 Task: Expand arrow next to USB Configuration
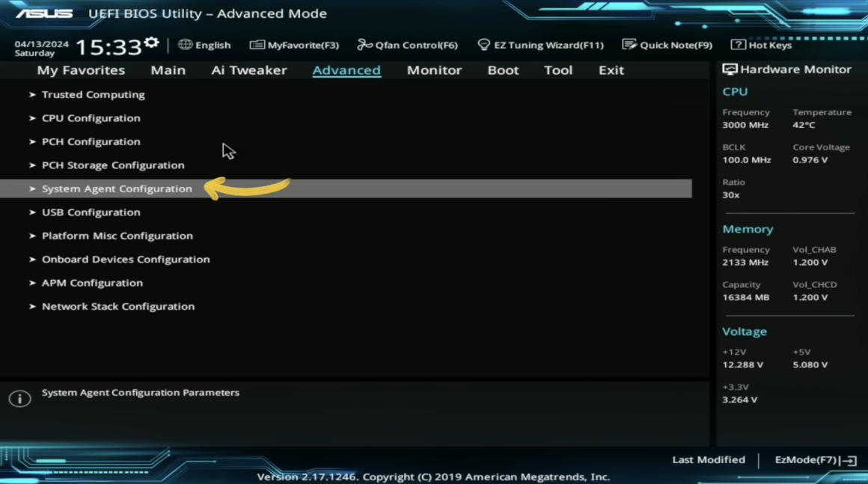click(x=32, y=212)
